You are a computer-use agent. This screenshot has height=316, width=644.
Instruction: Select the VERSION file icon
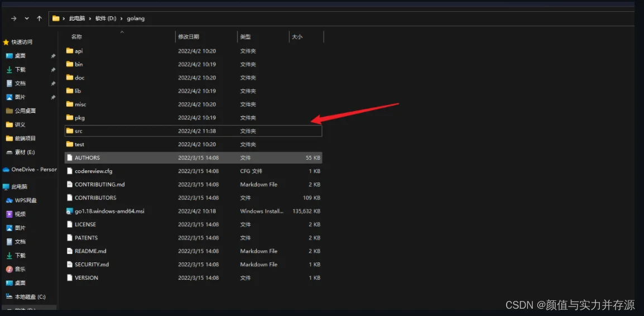coord(69,278)
